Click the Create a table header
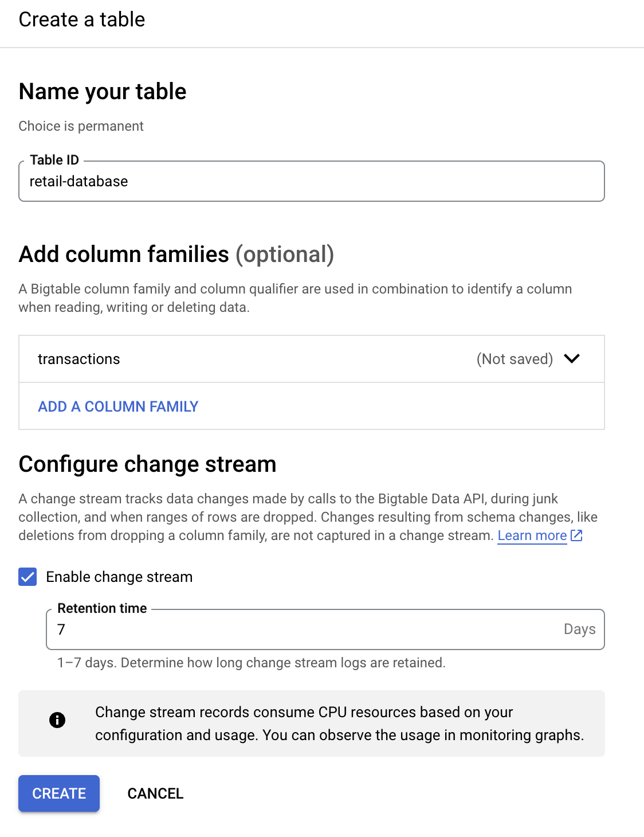644x837 pixels. [81, 19]
